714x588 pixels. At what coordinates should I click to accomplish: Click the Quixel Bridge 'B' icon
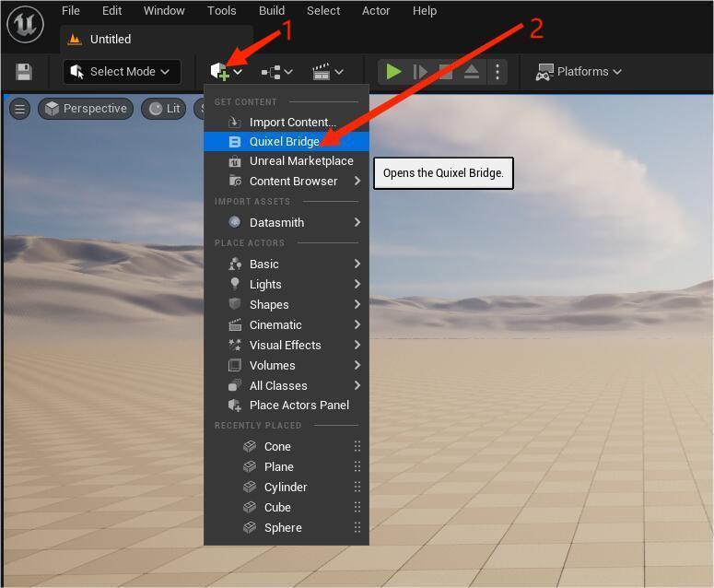[x=235, y=142]
